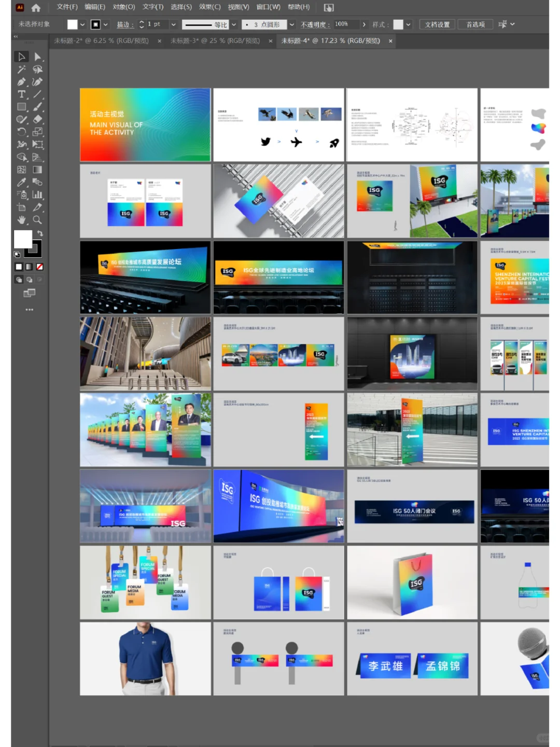Select the Column Graph tool
The image size is (560, 747).
tap(38, 195)
